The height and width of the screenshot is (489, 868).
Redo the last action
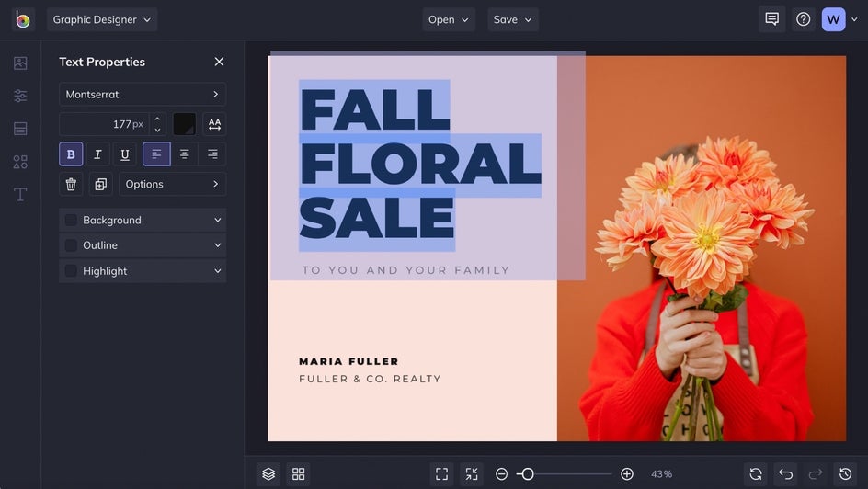coord(816,474)
